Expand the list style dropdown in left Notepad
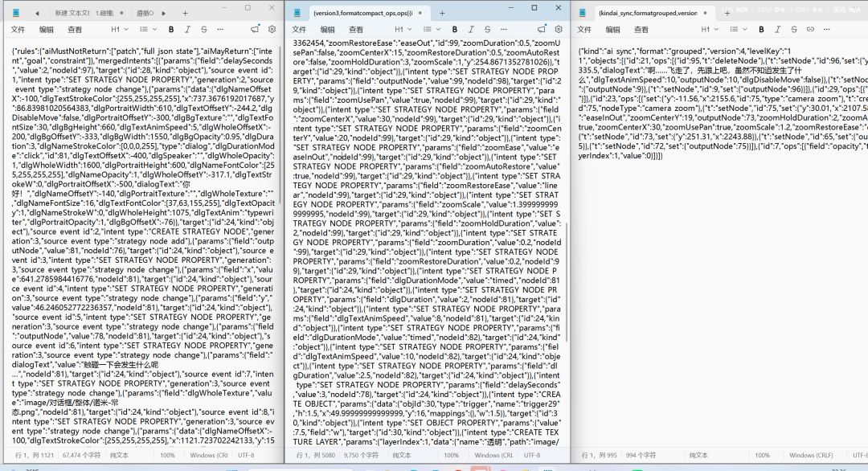Screen dimensions: 868x471 pos(148,29)
